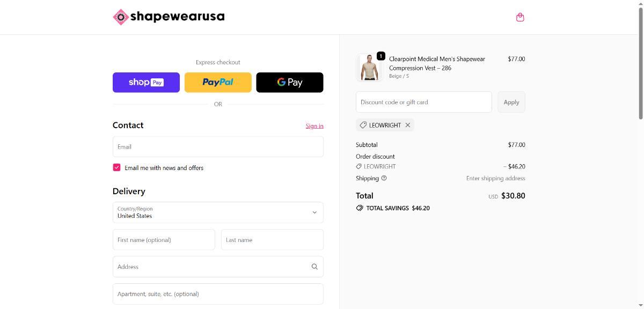Click the Discount code or gift card field
This screenshot has height=309, width=644.
tap(423, 102)
